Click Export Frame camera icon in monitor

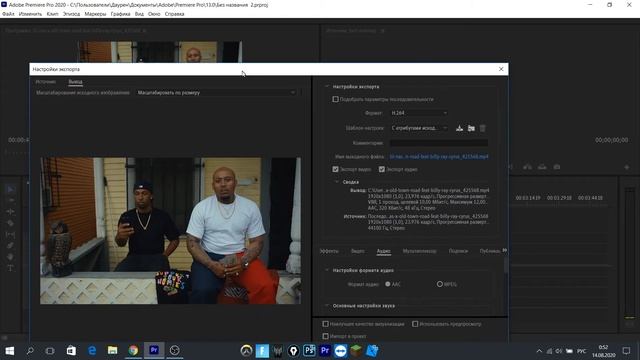click(x=557, y=167)
